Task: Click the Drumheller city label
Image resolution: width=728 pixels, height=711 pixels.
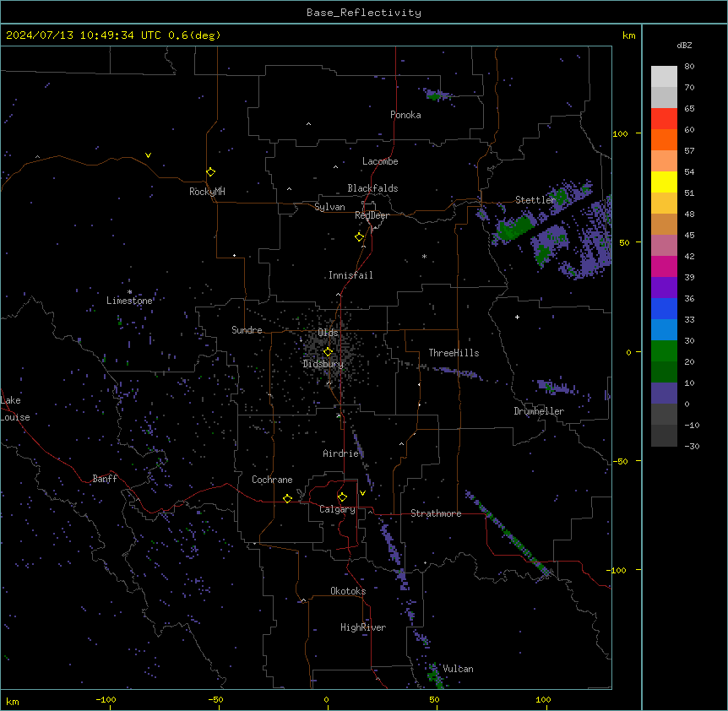Action: tap(539, 411)
